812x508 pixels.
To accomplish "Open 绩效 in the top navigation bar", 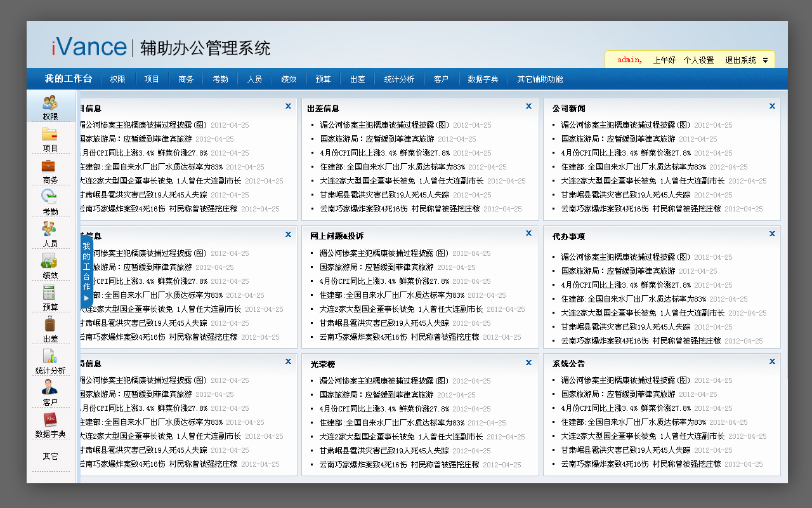I will pyautogui.click(x=289, y=79).
